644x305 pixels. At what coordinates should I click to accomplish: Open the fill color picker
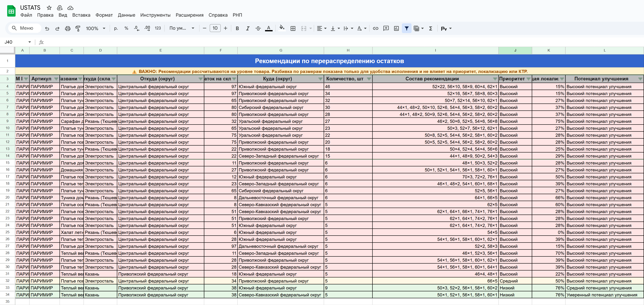tap(282, 28)
